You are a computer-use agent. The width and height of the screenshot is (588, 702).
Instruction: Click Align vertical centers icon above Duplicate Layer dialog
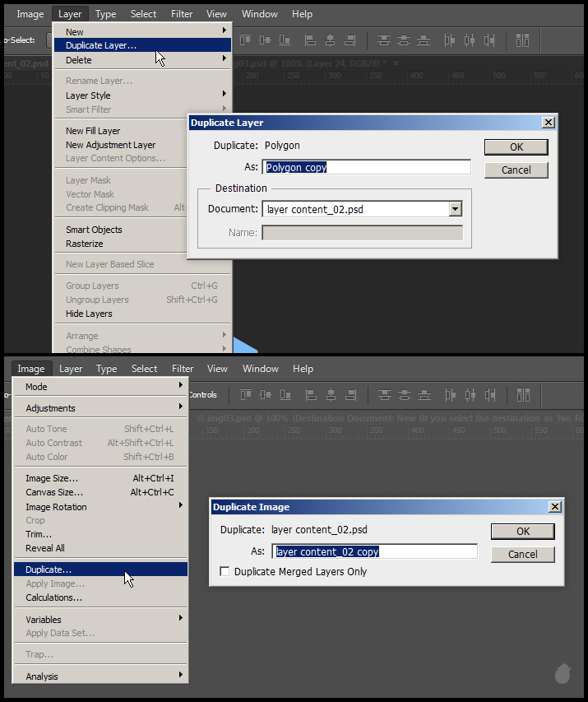[x=264, y=40]
